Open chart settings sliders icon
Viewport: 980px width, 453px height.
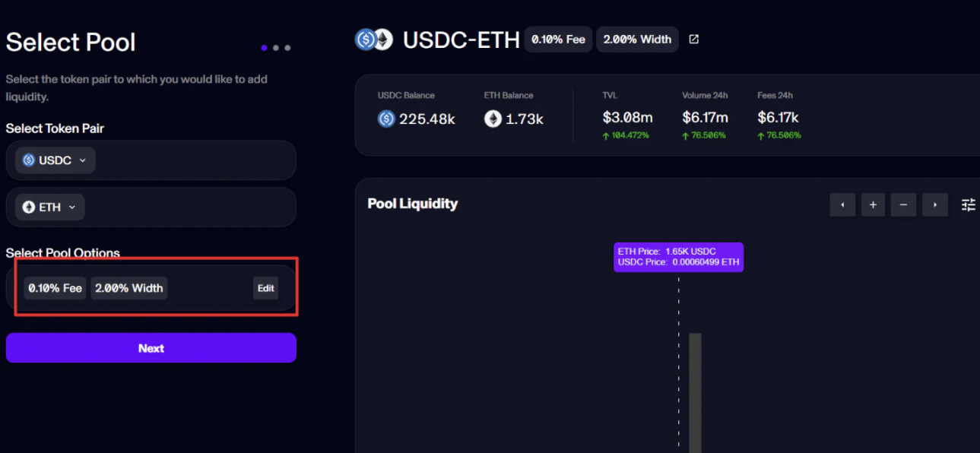[968, 204]
